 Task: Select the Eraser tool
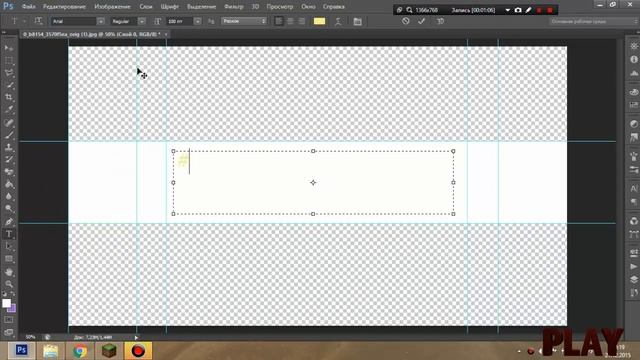coord(9,172)
